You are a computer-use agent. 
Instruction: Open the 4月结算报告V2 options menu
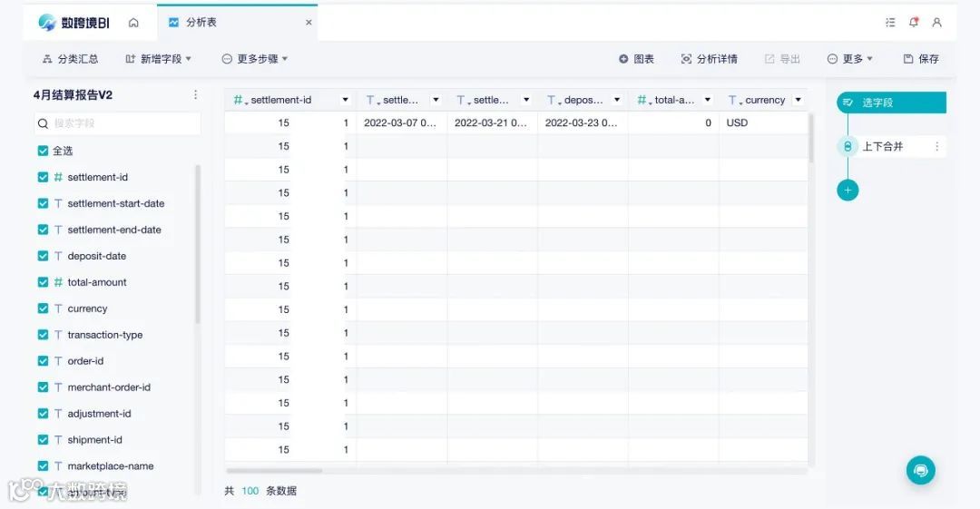[196, 94]
